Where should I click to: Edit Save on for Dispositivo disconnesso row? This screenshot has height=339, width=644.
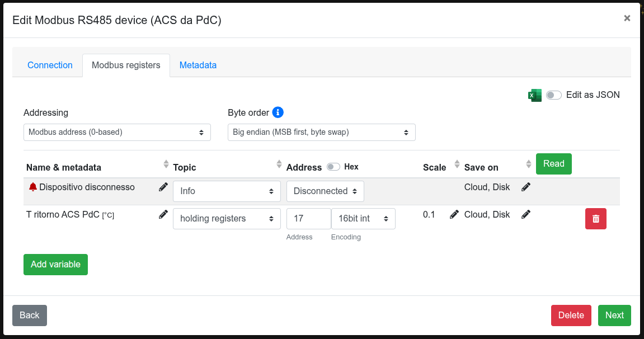point(526,187)
